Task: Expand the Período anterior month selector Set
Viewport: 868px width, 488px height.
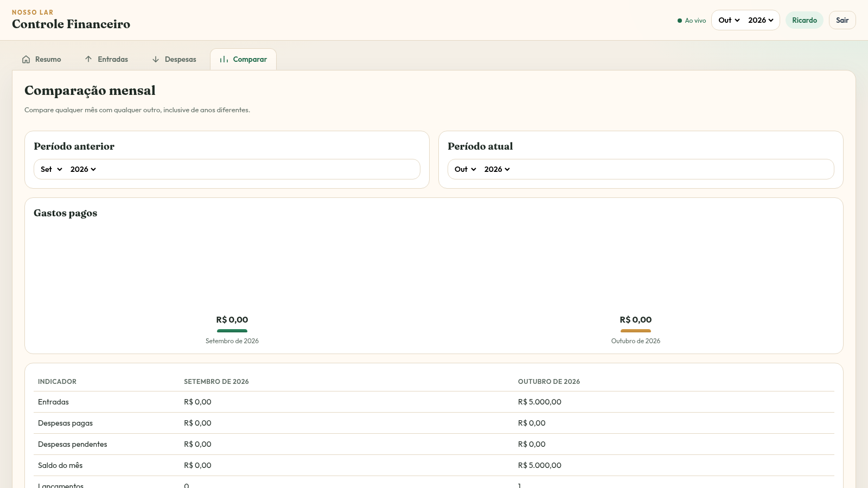Action: click(x=52, y=169)
